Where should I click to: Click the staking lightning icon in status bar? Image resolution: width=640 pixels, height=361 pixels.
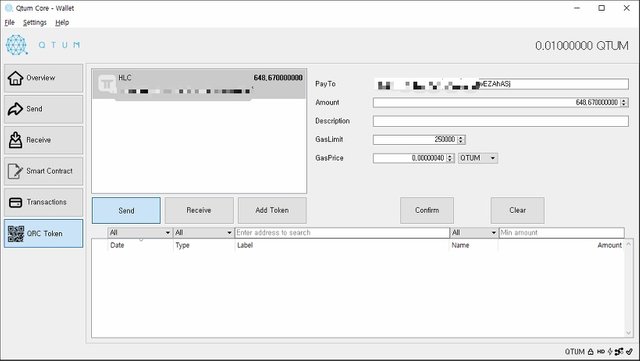click(x=610, y=352)
